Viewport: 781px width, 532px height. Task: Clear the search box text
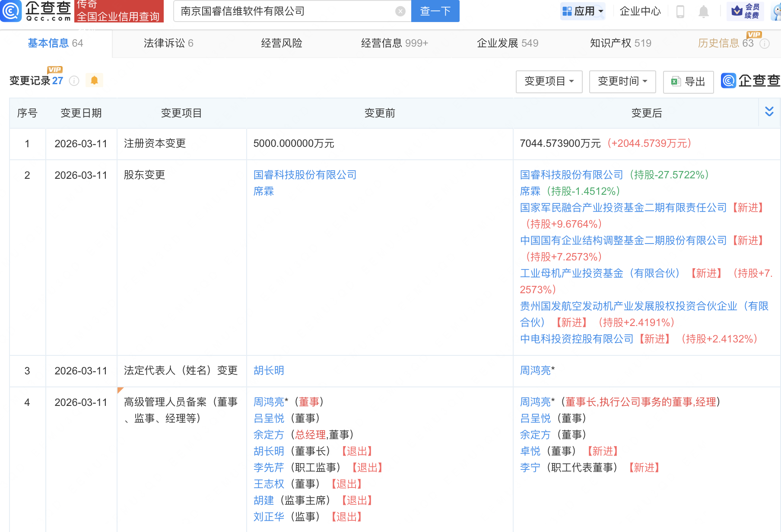[x=400, y=11]
